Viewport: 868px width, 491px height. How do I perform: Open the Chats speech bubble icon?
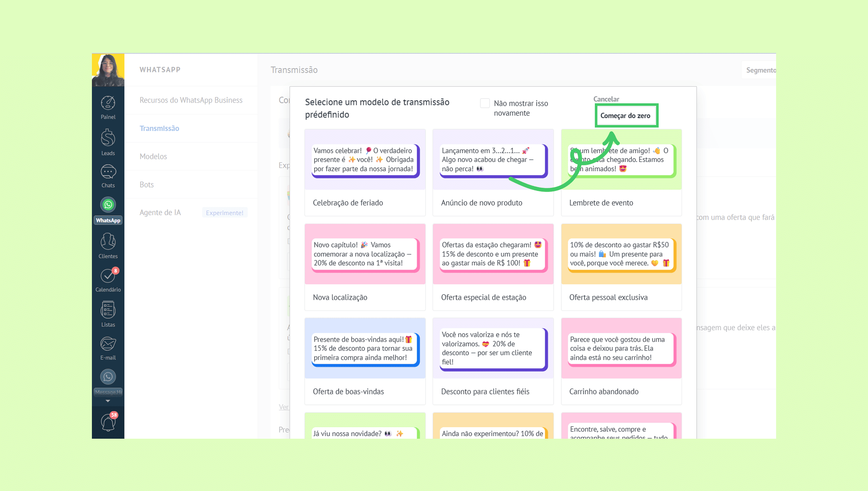[108, 172]
